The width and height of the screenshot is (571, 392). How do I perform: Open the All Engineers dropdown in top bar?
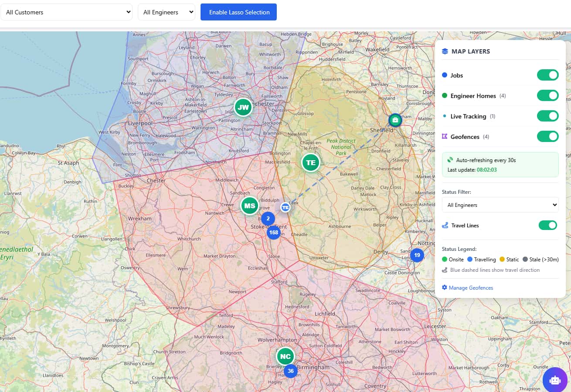(167, 12)
